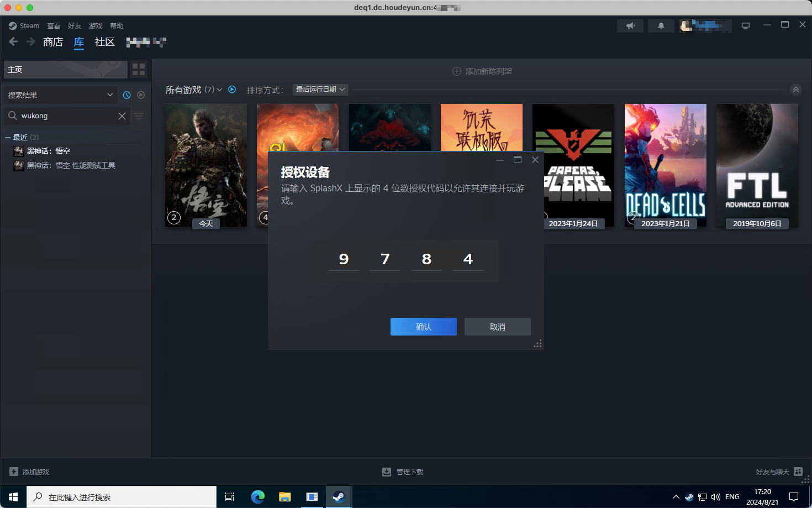The height and width of the screenshot is (508, 812).
Task: Click 添加新陈列架
Action: [482, 71]
